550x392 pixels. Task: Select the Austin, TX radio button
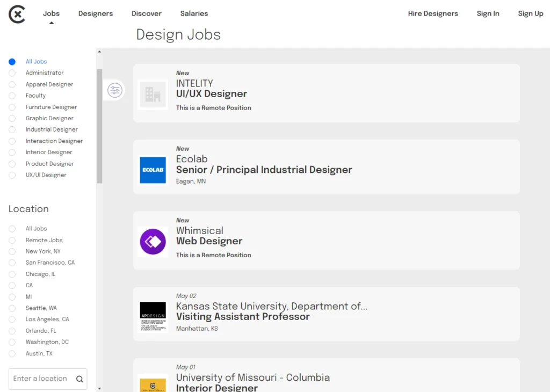click(x=12, y=354)
